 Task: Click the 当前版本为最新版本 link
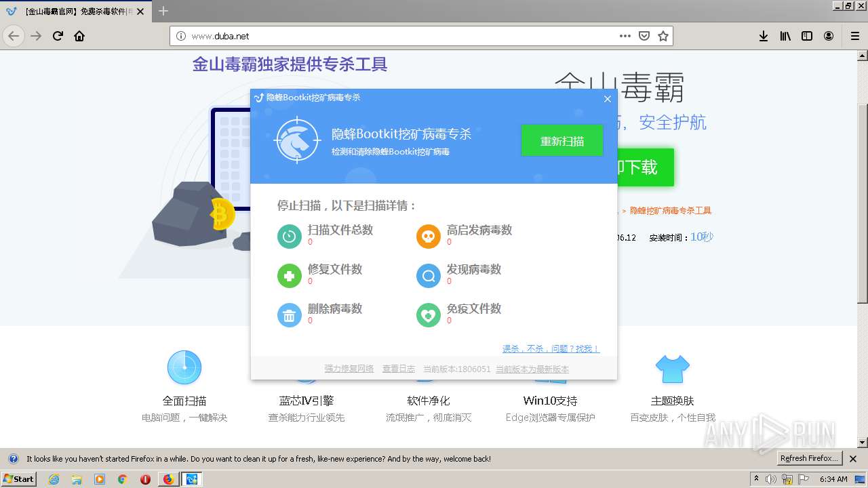pyautogui.click(x=532, y=369)
